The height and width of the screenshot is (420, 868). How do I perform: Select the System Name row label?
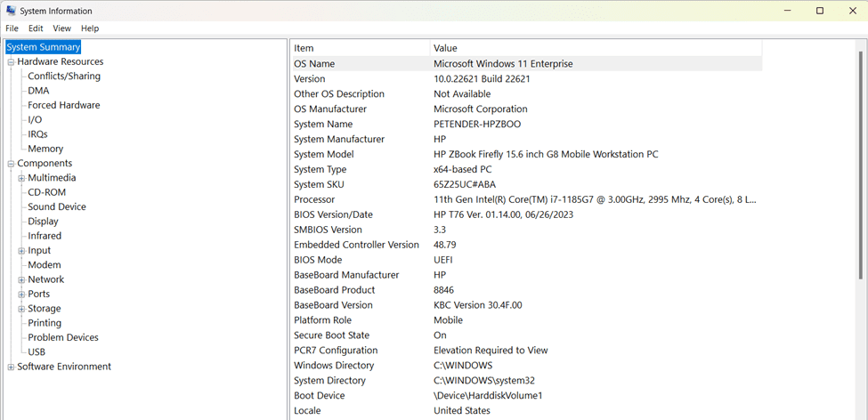pos(323,124)
